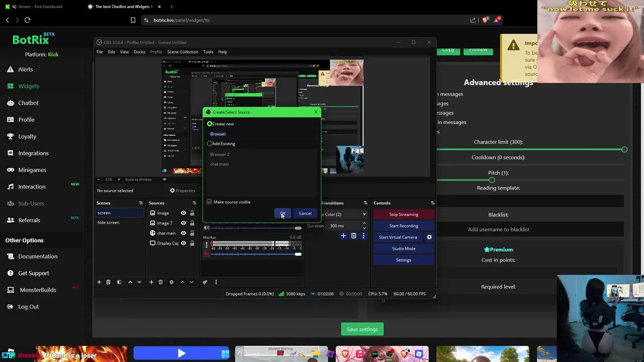Image resolution: width=644 pixels, height=362 pixels.
Task: Log Out of BotRix panel
Action: pos(28,307)
